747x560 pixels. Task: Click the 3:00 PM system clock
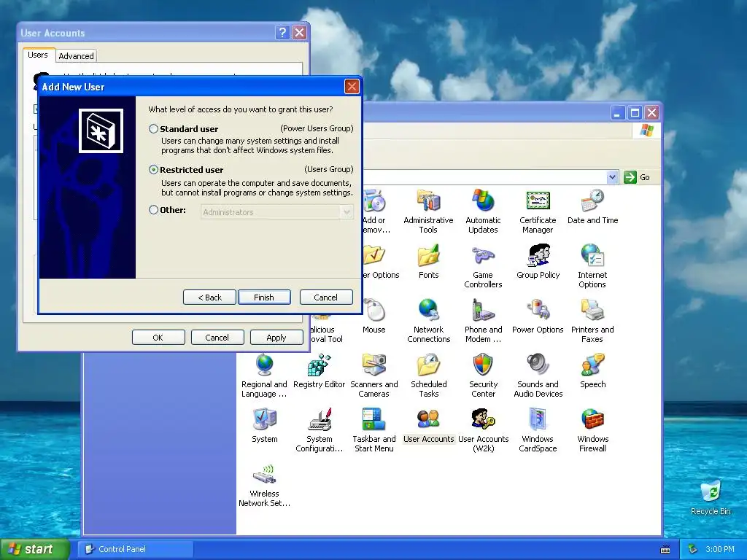(719, 549)
